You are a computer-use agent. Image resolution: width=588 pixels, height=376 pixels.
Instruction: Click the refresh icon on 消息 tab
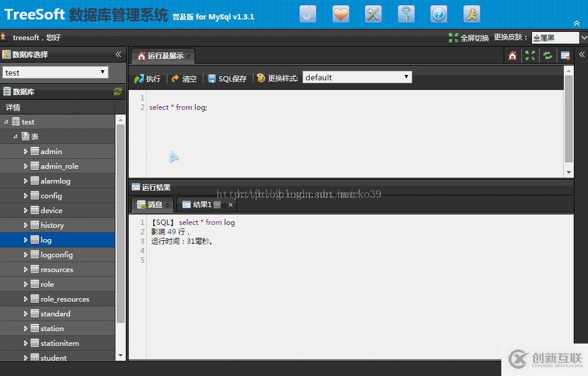[167, 205]
